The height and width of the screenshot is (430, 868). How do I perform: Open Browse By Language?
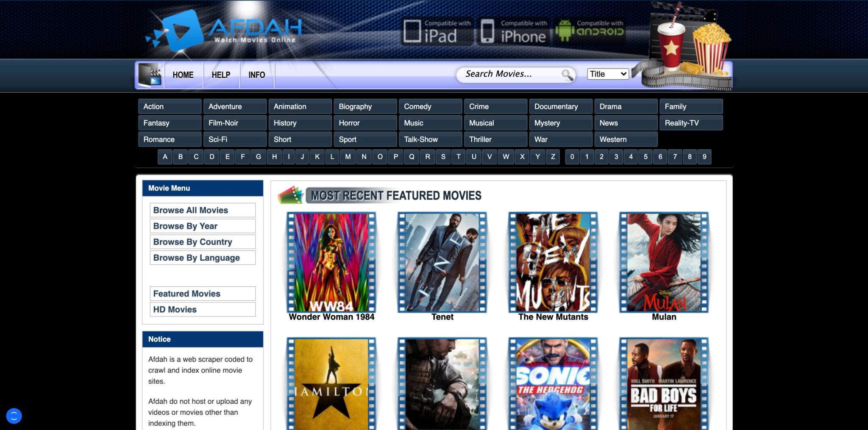point(202,258)
